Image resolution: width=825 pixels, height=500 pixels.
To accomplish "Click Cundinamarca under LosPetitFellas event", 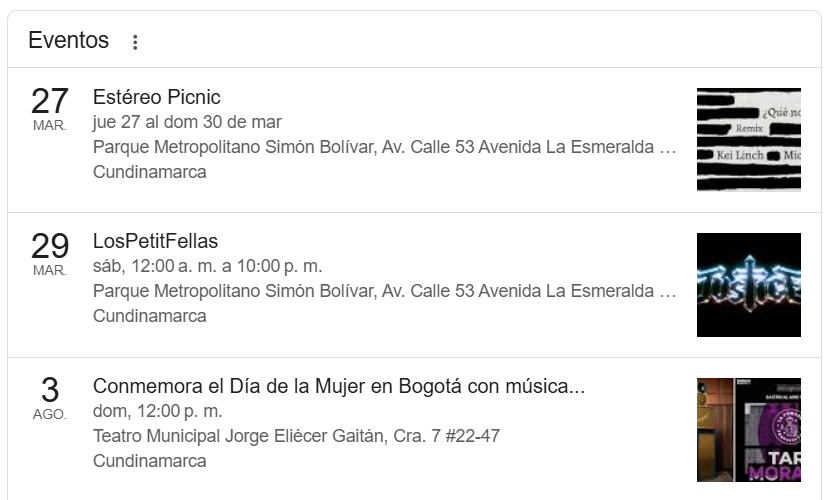I will [150, 316].
